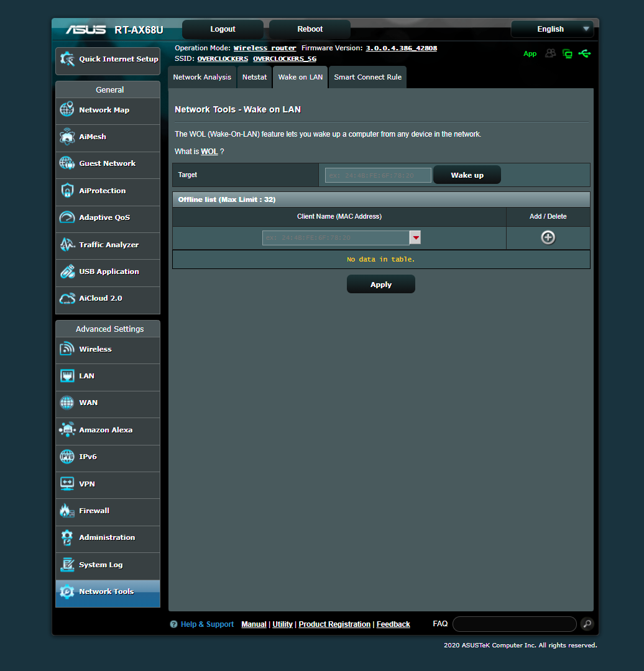Click the guest network users status icon

pos(551,53)
